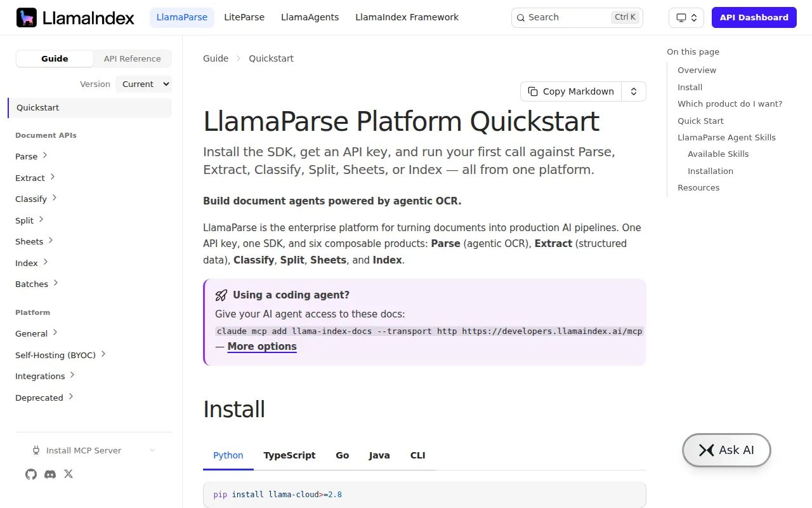Open the X (Twitter) icon link
Image resolution: width=812 pixels, height=508 pixels.
[x=69, y=474]
